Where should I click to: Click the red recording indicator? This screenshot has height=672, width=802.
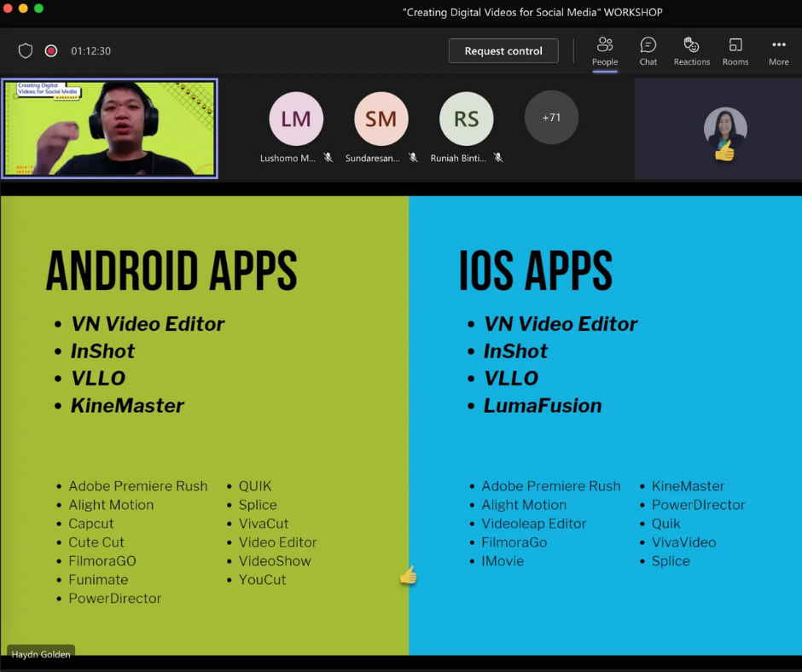click(50, 50)
